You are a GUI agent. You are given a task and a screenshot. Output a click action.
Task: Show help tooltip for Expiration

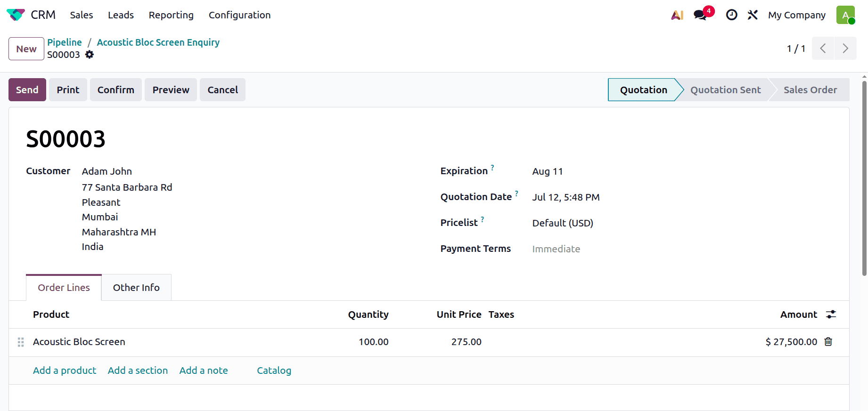click(492, 167)
